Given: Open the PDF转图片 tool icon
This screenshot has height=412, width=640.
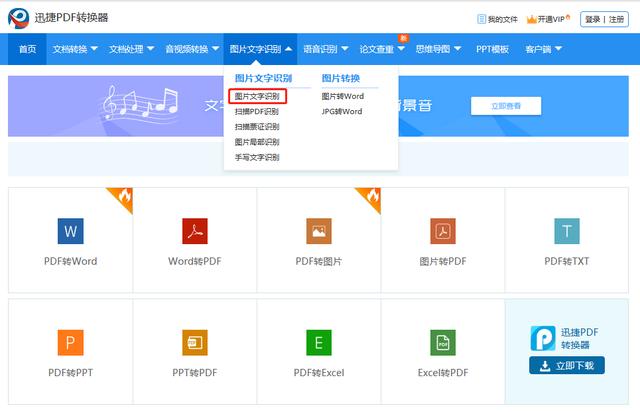Looking at the screenshot, I should click(319, 231).
